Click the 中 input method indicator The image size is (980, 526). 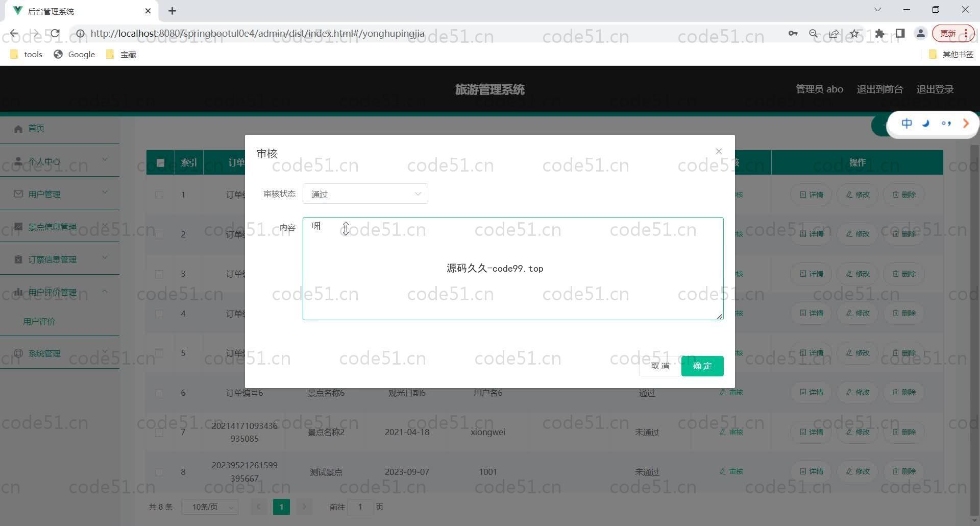(906, 124)
